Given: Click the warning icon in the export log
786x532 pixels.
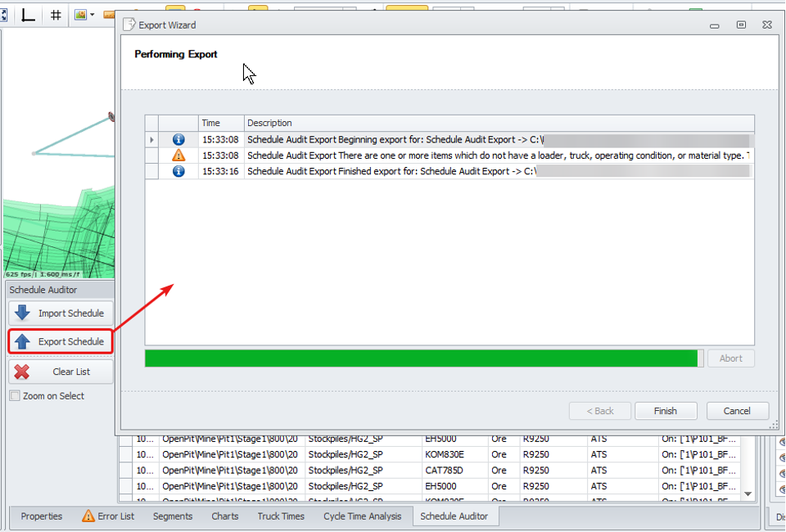Looking at the screenshot, I should coord(178,156).
